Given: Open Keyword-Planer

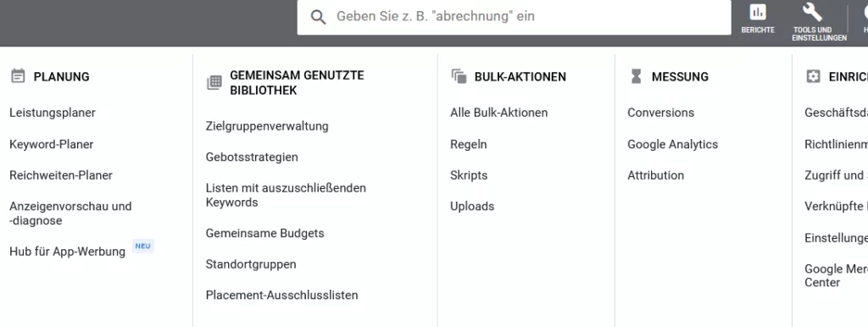Looking at the screenshot, I should (x=52, y=144).
